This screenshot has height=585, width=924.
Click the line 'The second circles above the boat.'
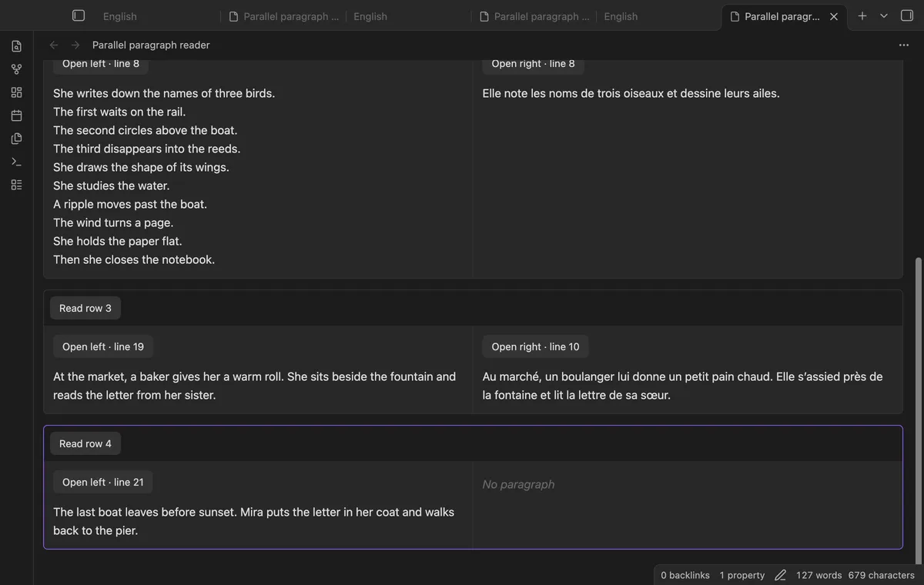click(x=146, y=130)
